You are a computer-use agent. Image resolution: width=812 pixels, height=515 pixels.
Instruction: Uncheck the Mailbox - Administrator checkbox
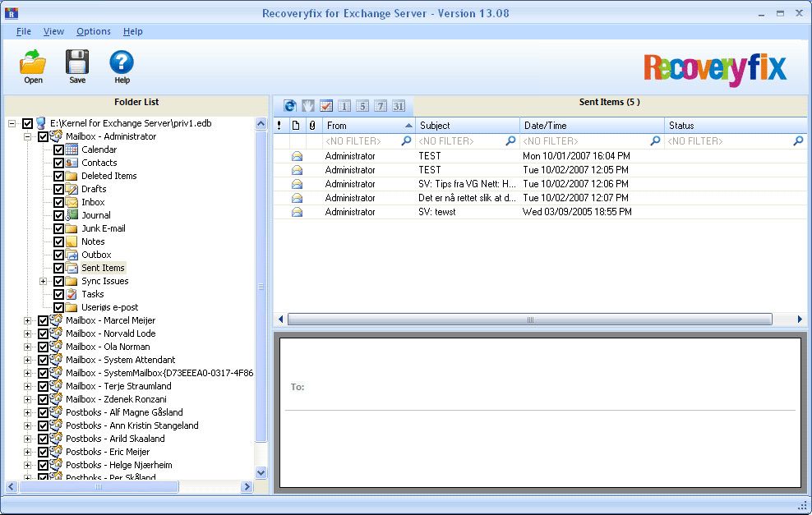click(x=43, y=136)
